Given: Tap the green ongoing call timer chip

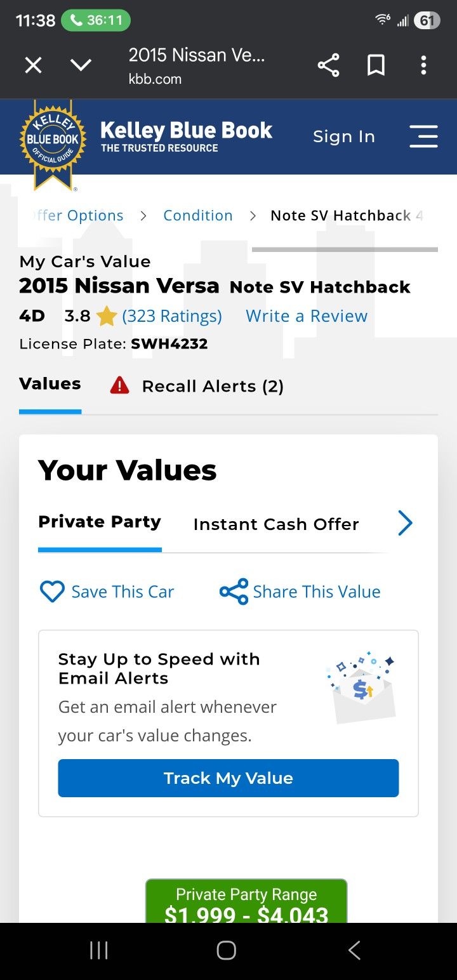Looking at the screenshot, I should coord(95,20).
